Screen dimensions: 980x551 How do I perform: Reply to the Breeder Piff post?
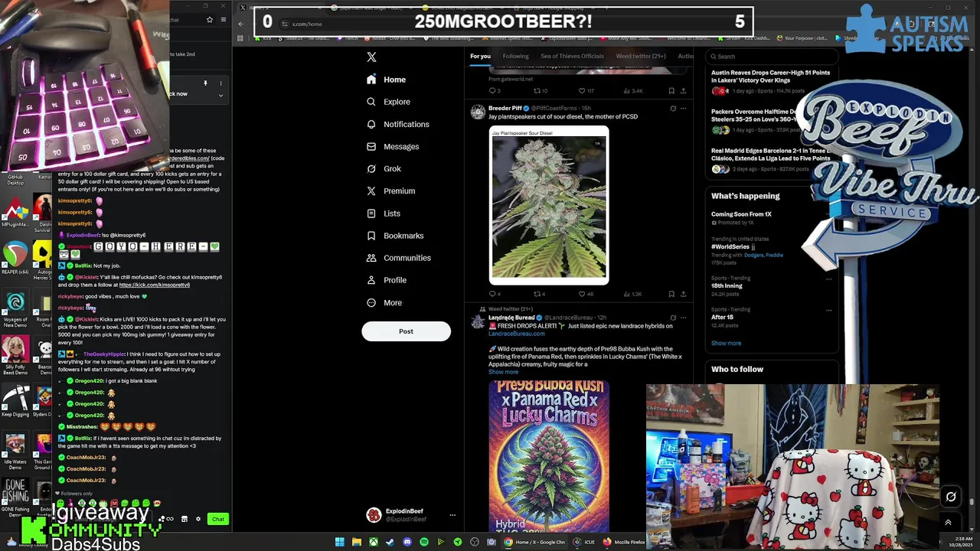pyautogui.click(x=494, y=294)
